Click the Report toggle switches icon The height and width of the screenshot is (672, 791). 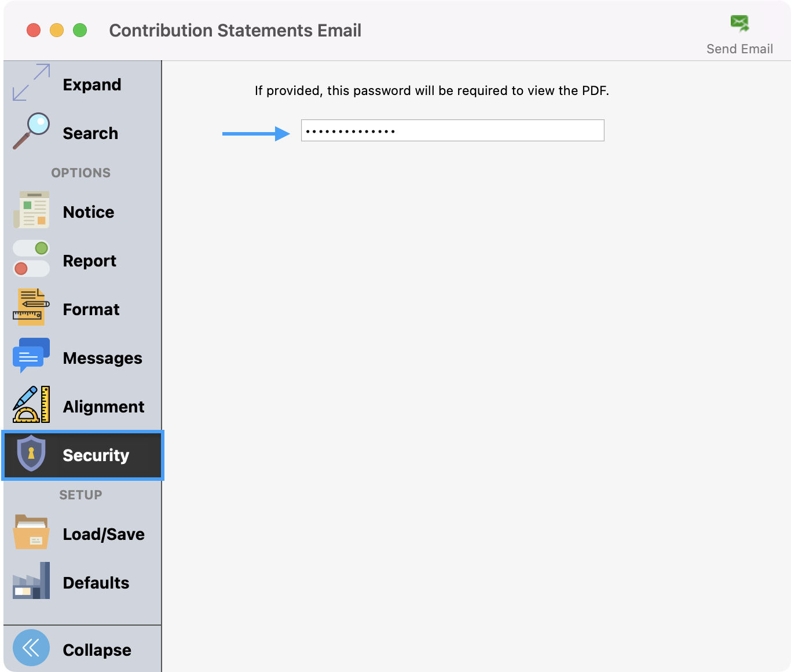point(31,258)
